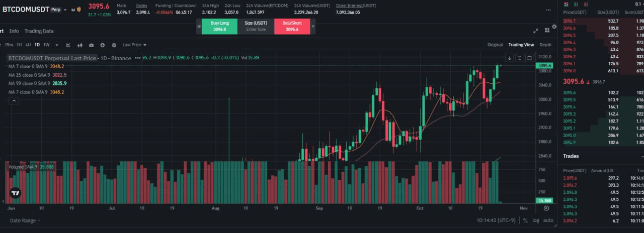This screenshot has width=644, height=233.
Task: Click the 10:14:43 (UTC+9) timezone
Action: point(496,220)
